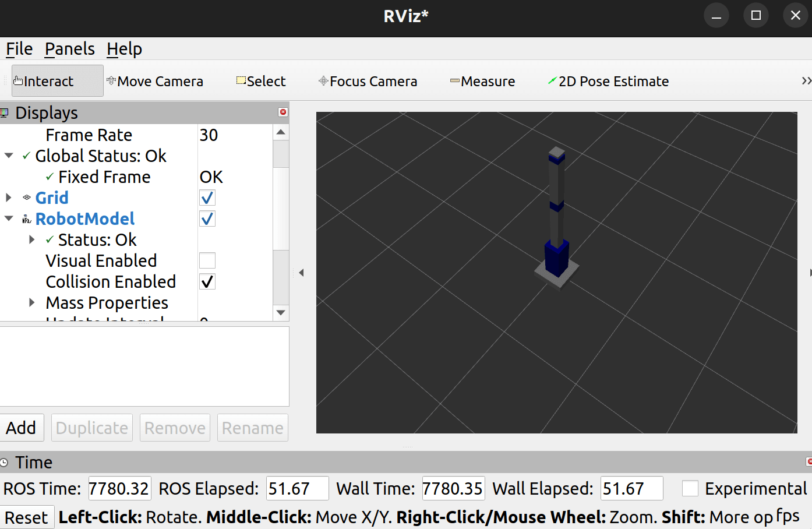Activate the 2D Pose Estimate tool
Image resolution: width=812 pixels, height=529 pixels.
click(x=608, y=81)
